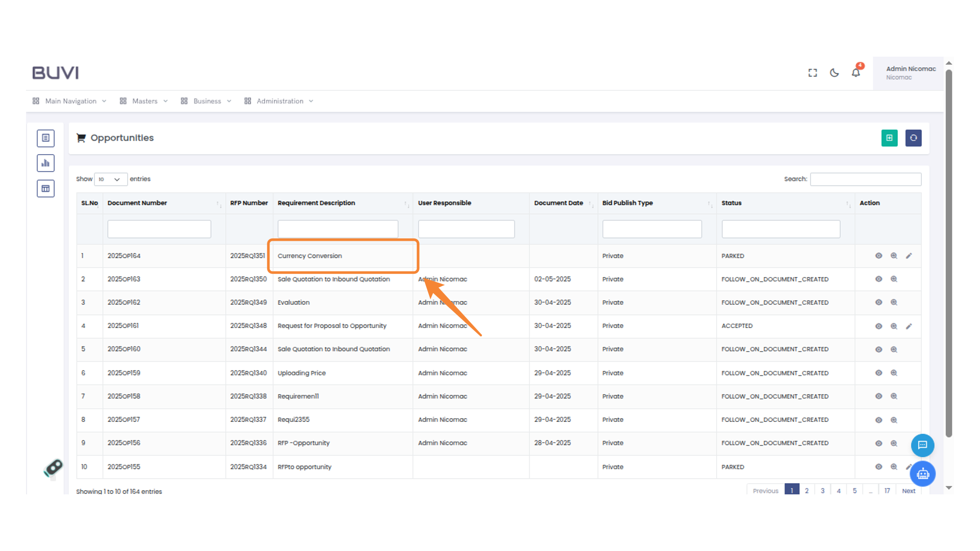Zoom details for 2025OP163 row
This screenshot has height=551, width=980.
(x=894, y=279)
